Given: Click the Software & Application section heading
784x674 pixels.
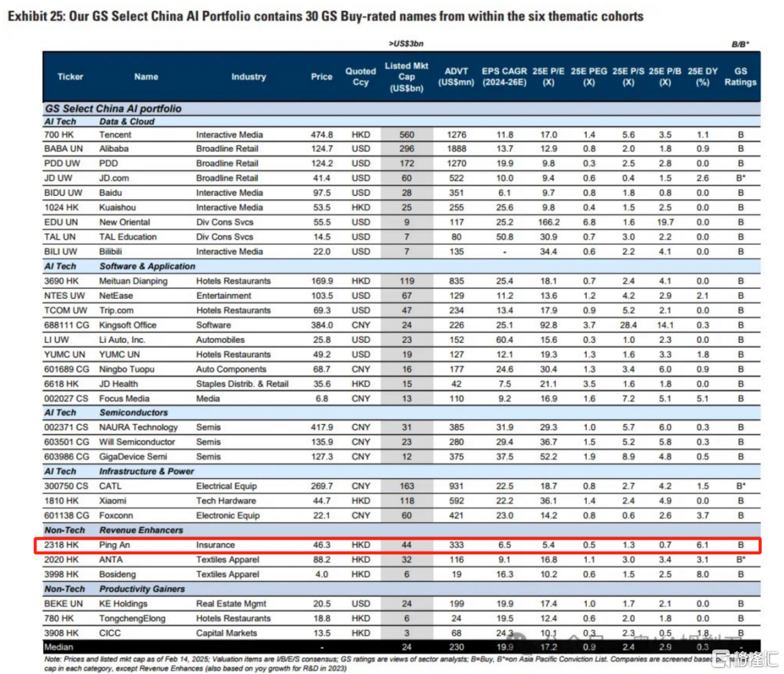Looking at the screenshot, I should (147, 266).
